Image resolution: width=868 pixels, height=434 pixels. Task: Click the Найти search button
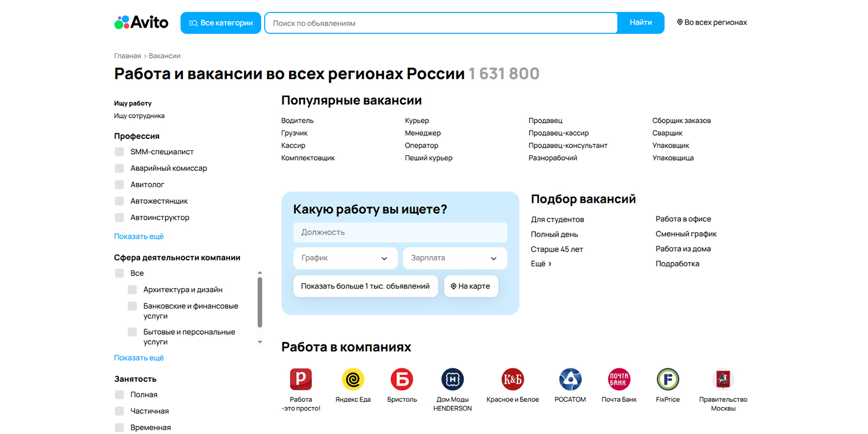[x=641, y=23]
